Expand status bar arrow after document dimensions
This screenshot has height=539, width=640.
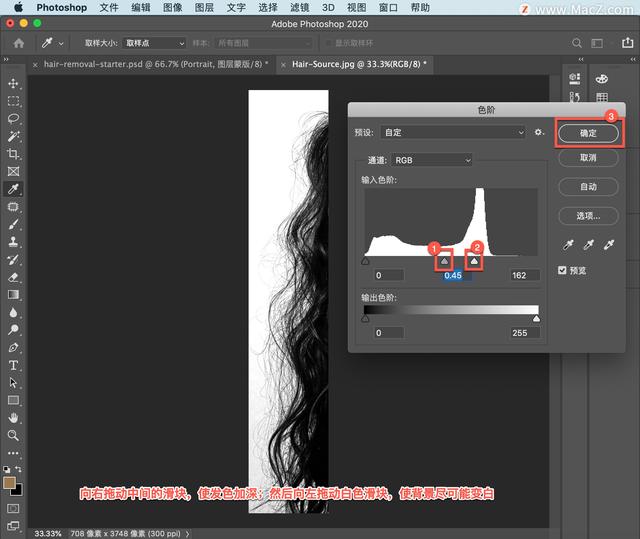pyautogui.click(x=187, y=533)
